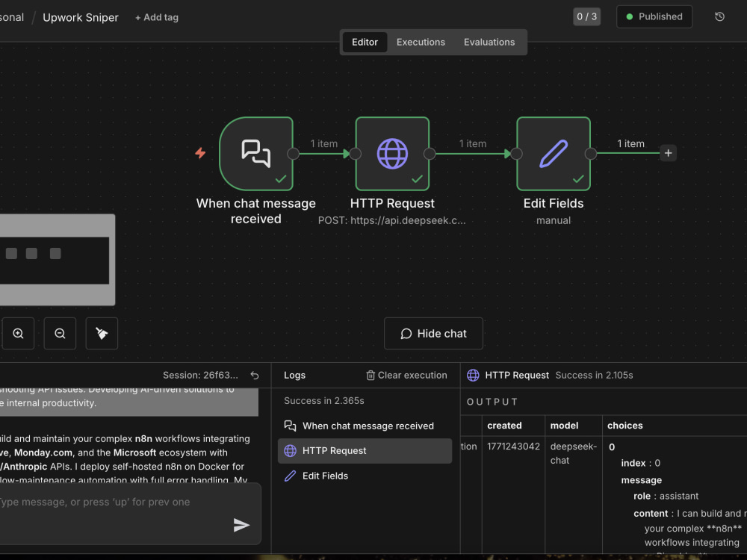747x560 pixels.
Task: Click the Logs panel title
Action: [294, 376]
